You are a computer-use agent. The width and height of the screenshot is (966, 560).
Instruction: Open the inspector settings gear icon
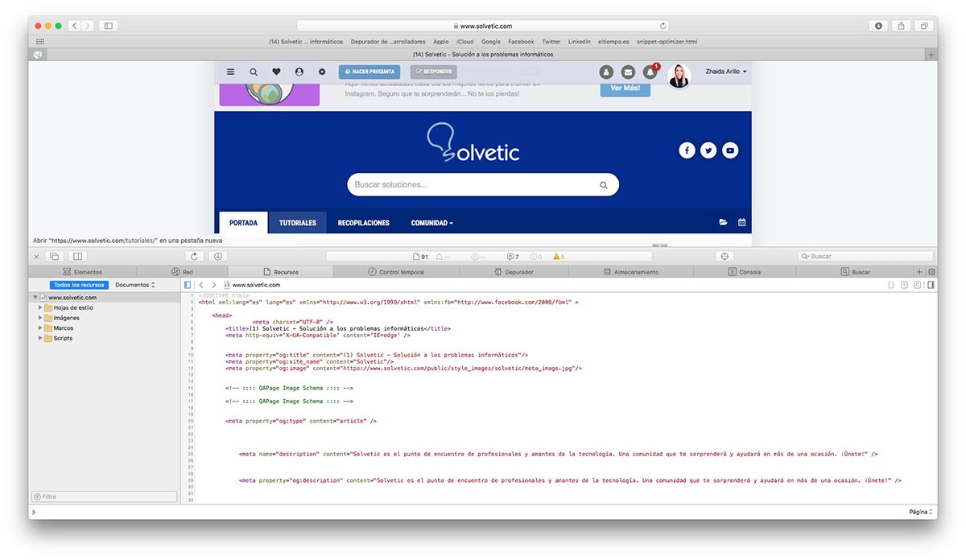[x=932, y=272]
